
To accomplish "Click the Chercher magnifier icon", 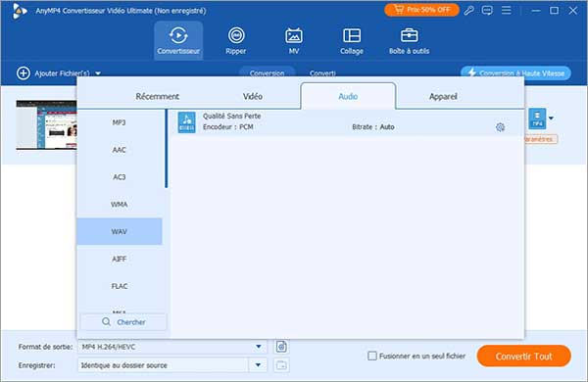I will pyautogui.click(x=106, y=321).
